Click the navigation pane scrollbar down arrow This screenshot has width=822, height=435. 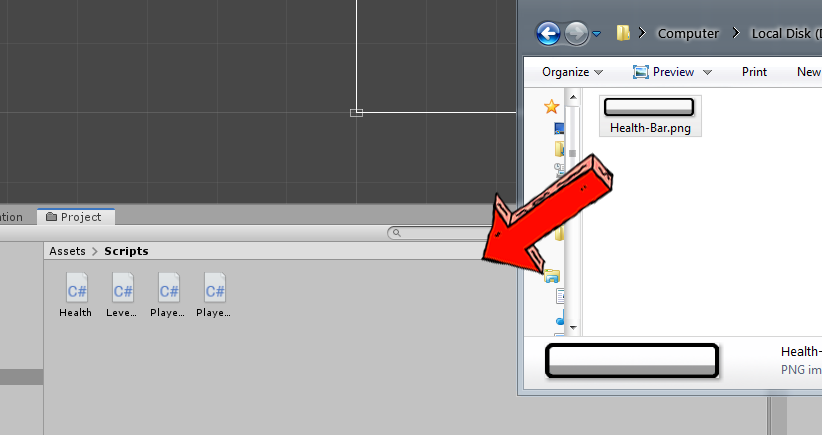pos(573,327)
